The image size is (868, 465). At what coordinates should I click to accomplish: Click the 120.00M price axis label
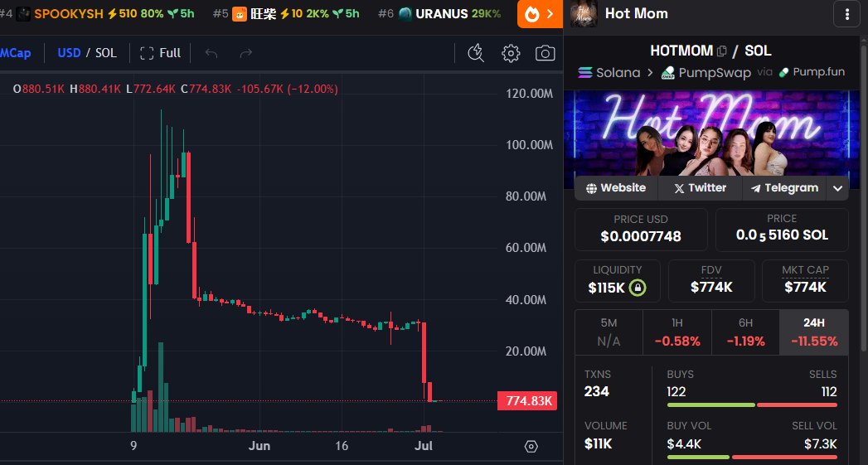530,94
